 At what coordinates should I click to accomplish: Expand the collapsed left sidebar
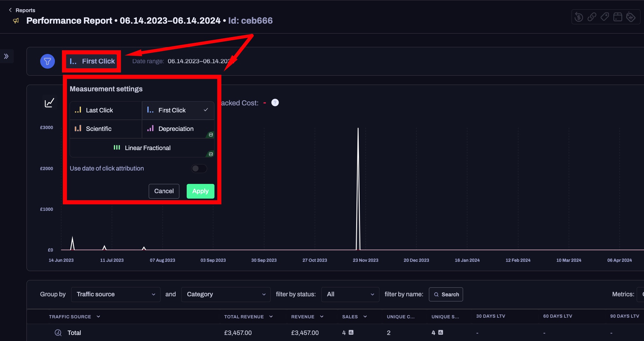point(6,57)
